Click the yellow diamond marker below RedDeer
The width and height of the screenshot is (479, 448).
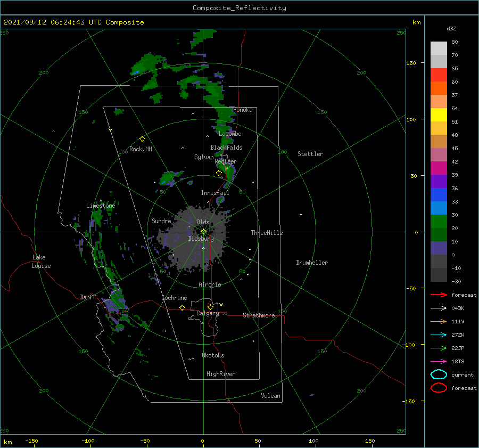219,173
